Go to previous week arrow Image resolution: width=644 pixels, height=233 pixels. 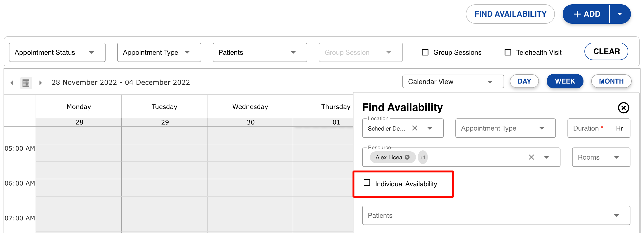pos(12,83)
